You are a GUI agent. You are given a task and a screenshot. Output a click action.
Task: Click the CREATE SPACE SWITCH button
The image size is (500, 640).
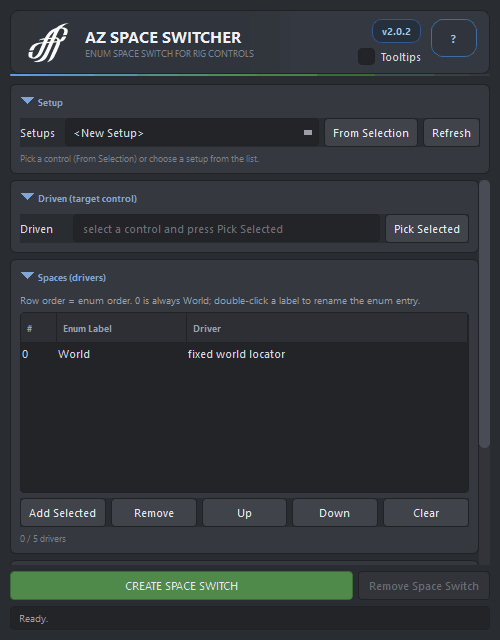(x=181, y=586)
